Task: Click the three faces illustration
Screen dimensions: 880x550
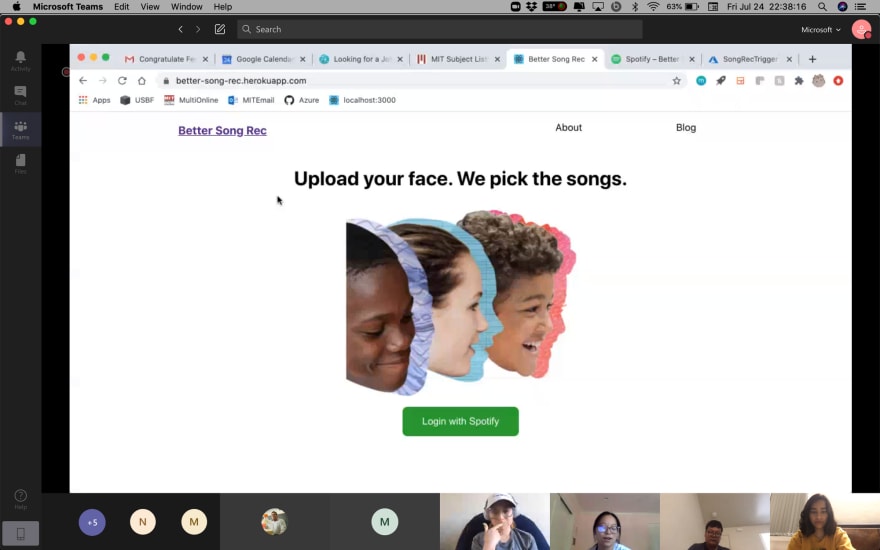Action: click(x=460, y=302)
